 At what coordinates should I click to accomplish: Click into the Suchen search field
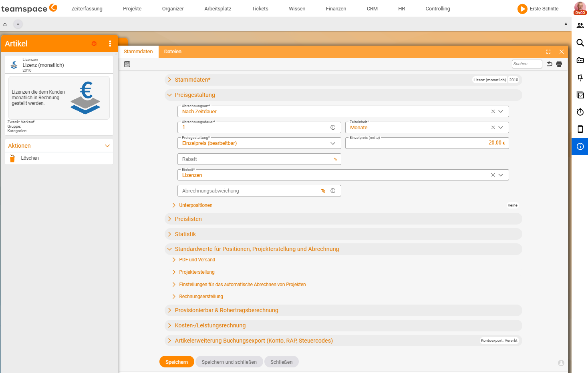click(527, 64)
